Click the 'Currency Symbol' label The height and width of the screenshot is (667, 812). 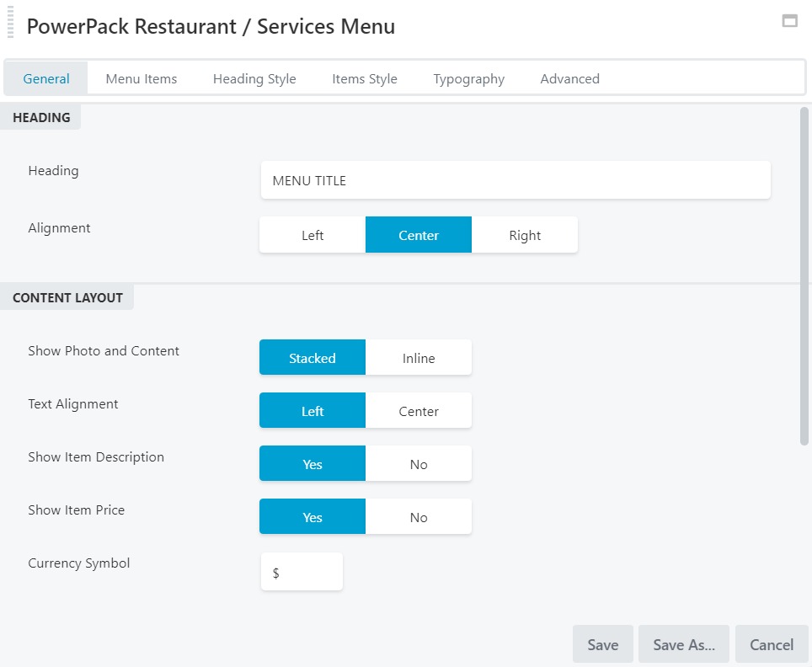[78, 563]
